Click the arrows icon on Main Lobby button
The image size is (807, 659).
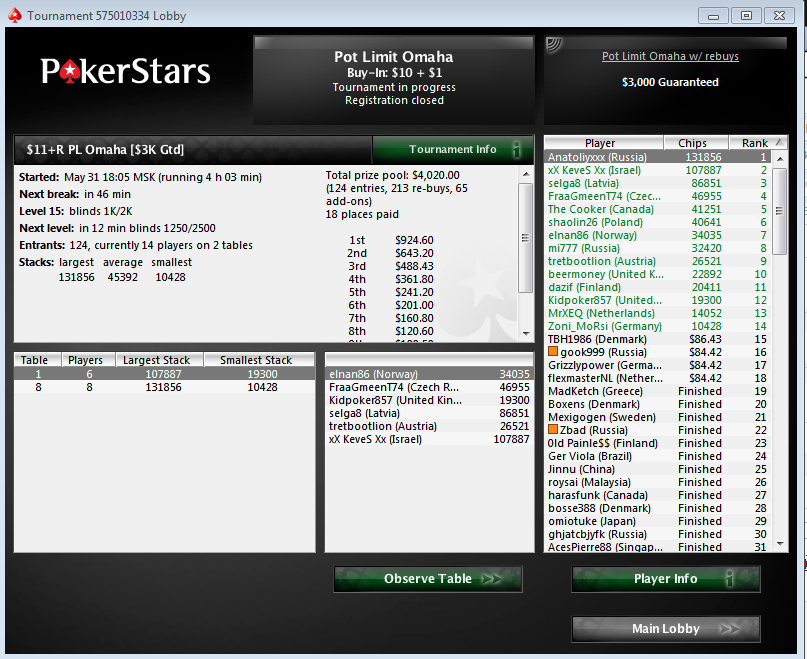coord(729,629)
